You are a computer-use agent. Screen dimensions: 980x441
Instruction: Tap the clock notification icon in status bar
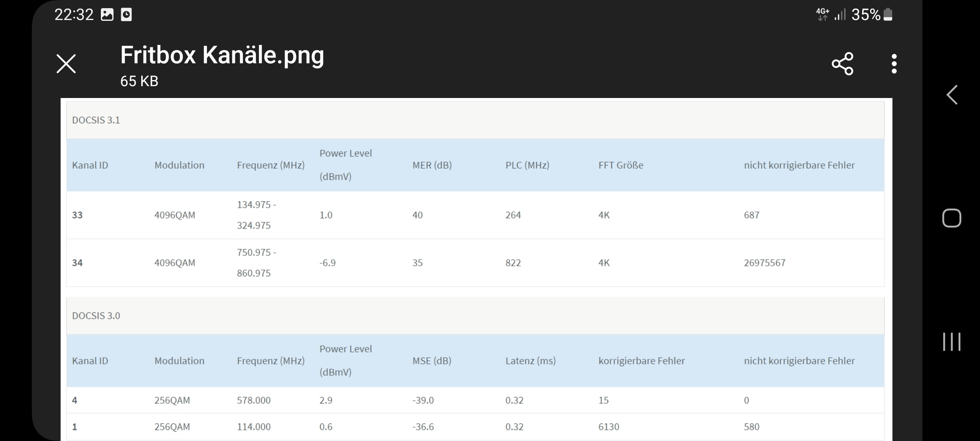coord(127,15)
